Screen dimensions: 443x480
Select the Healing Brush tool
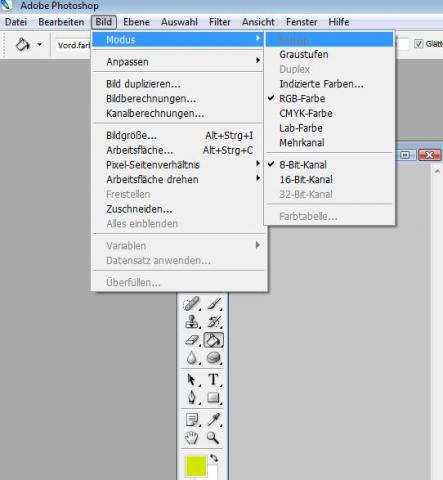pos(192,304)
